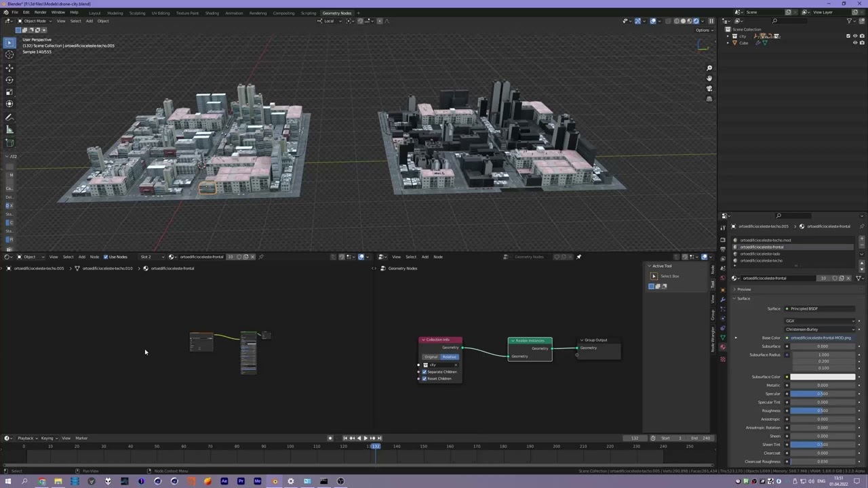Select Relative mode on Collection Info node
The image size is (868, 488).
[x=450, y=357]
